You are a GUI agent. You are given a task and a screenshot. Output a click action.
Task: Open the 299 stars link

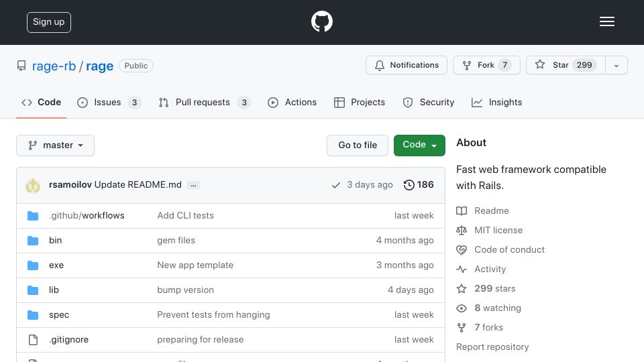495,288
